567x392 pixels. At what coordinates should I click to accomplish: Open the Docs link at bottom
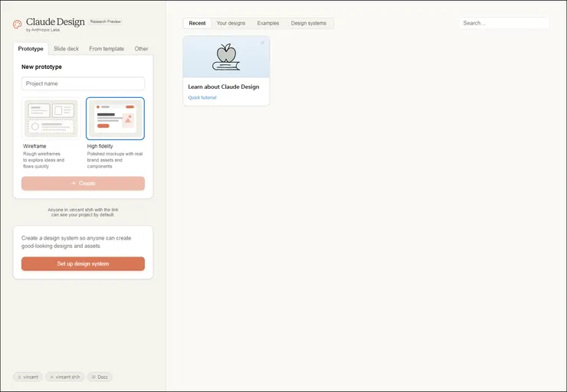pyautogui.click(x=100, y=377)
